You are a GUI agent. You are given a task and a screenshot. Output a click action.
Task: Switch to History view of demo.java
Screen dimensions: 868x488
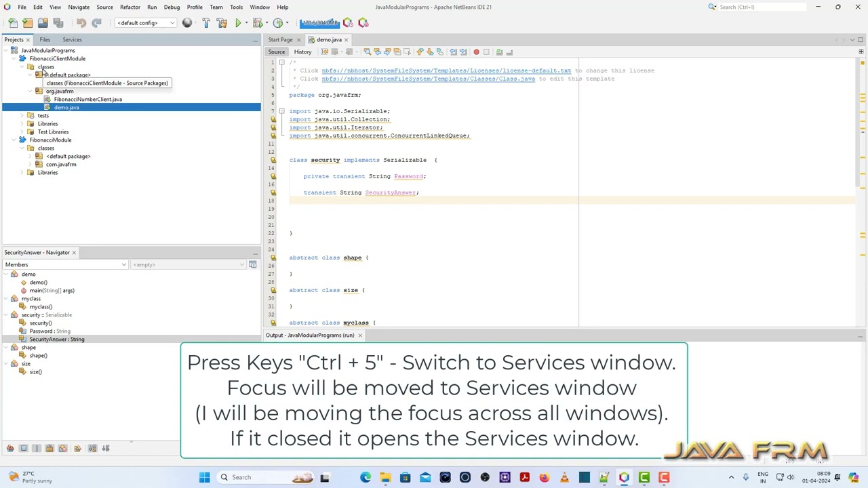coord(302,52)
